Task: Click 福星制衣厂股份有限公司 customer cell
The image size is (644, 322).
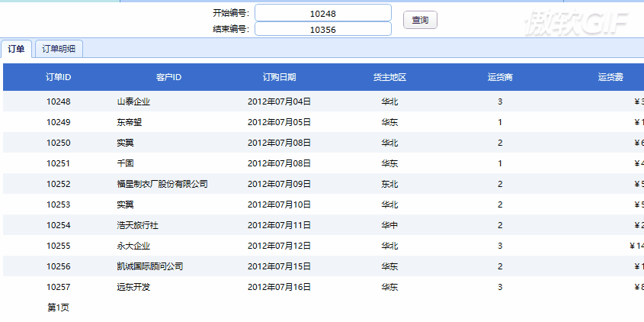Action: [162, 184]
